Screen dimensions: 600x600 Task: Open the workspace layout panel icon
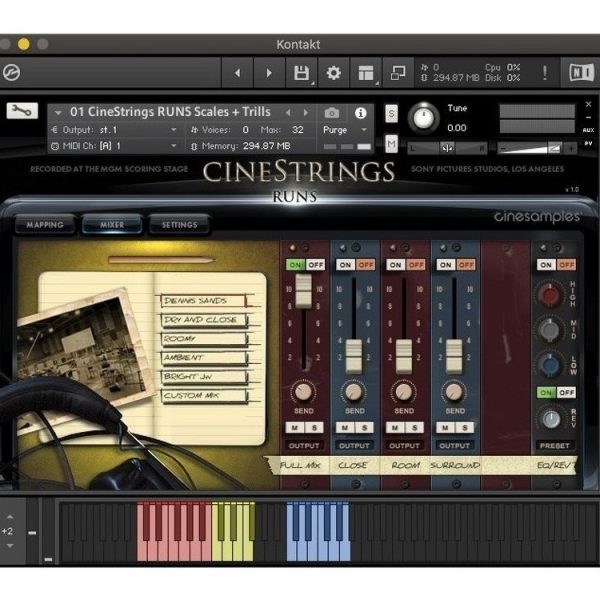pyautogui.click(x=366, y=72)
